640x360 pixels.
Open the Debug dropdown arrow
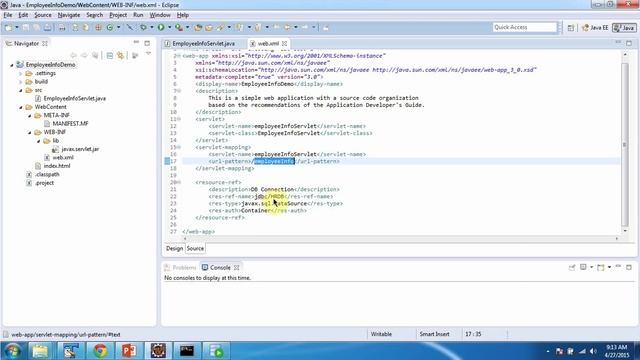(x=151, y=27)
